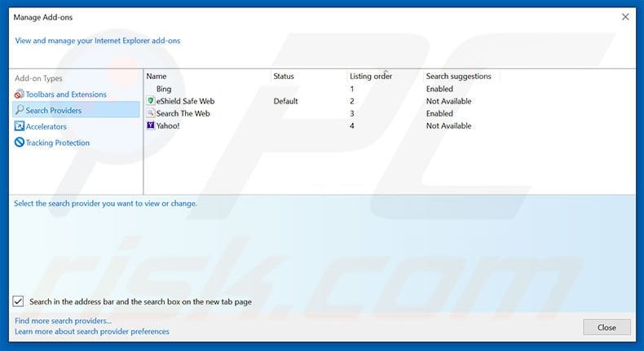
Task: Sort providers by Name column header
Action: click(156, 77)
